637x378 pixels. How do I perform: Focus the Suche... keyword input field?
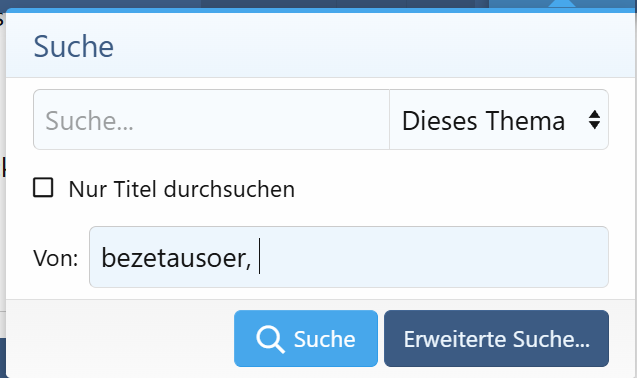(x=211, y=119)
